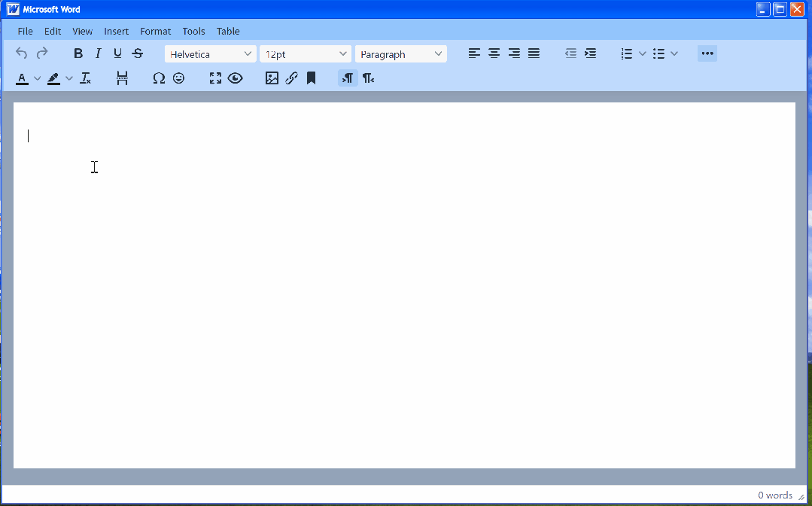Screen dimensions: 812x506
Task: Open the emoji picker
Action: pyautogui.click(x=179, y=78)
